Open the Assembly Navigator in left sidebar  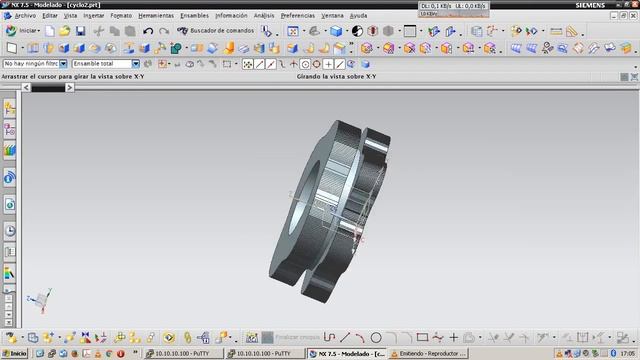tap(9, 109)
